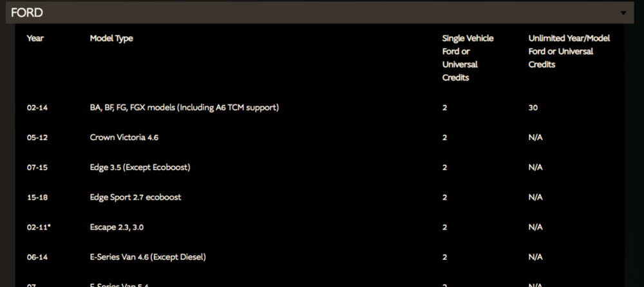644x287 pixels.
Task: Click the Year column header
Action: [x=35, y=39]
